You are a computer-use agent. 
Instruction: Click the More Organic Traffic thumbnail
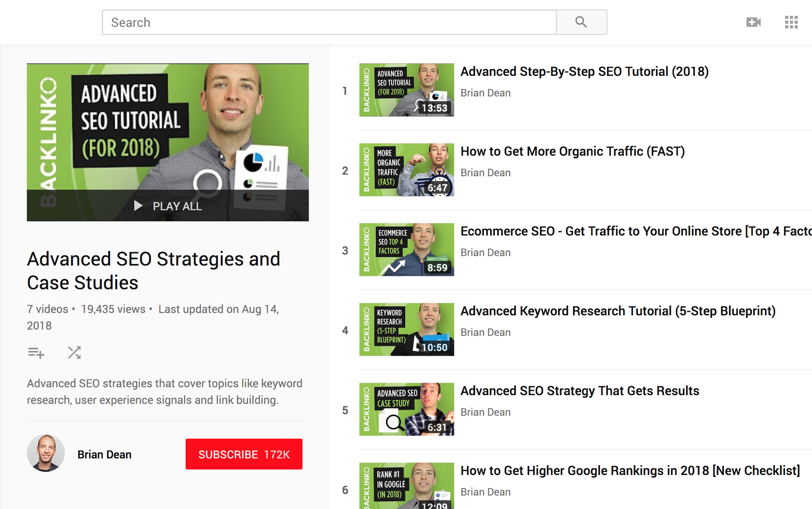(406, 170)
